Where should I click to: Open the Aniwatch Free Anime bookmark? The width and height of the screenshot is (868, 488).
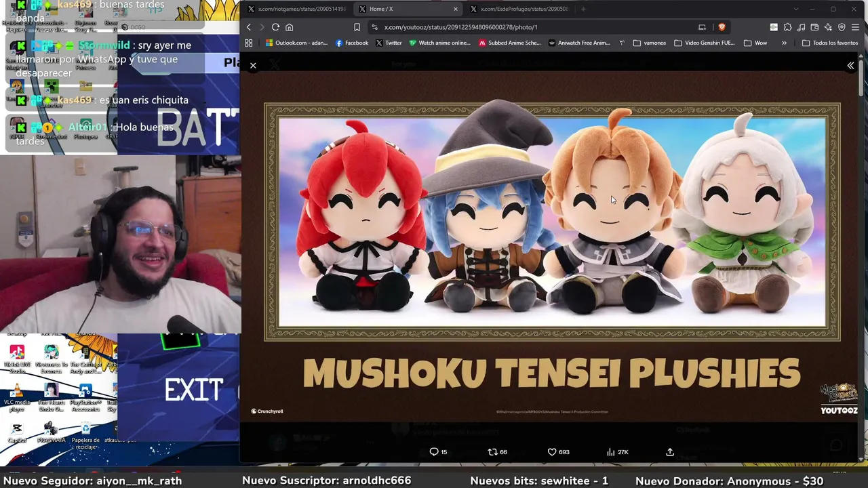tap(579, 43)
